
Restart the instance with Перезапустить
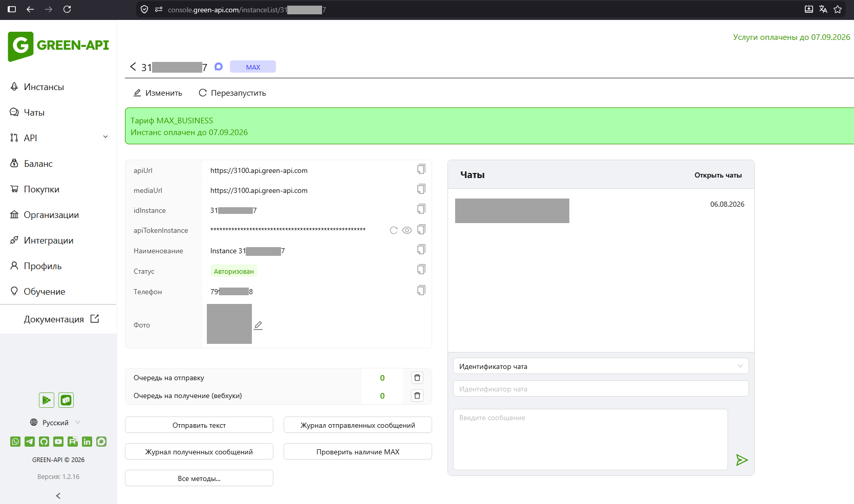point(232,93)
